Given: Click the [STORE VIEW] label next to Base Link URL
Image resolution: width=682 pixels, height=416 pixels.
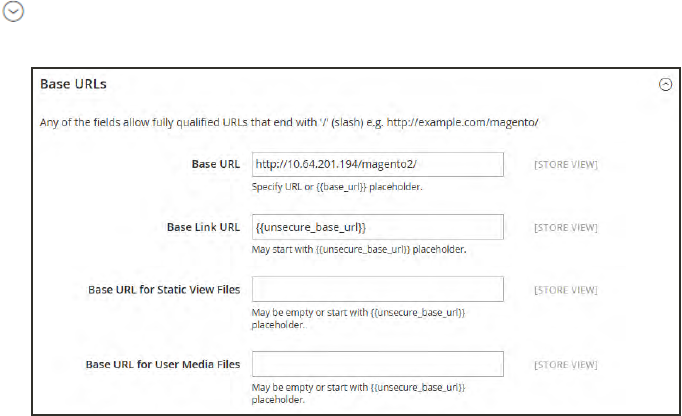Looking at the screenshot, I should (567, 228).
